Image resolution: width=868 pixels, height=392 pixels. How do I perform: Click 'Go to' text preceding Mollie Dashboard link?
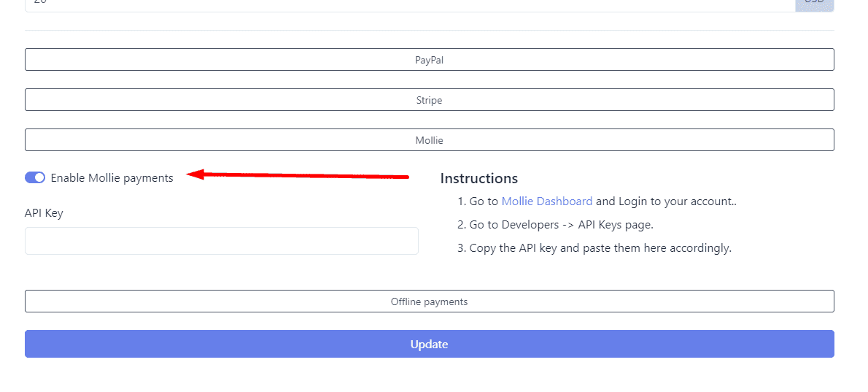coord(484,201)
